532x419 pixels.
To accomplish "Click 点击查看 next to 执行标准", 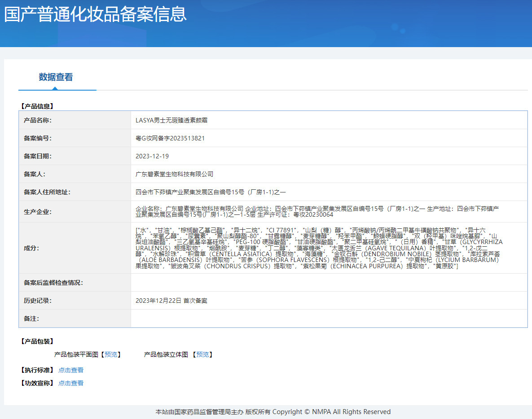I will (71, 370).
